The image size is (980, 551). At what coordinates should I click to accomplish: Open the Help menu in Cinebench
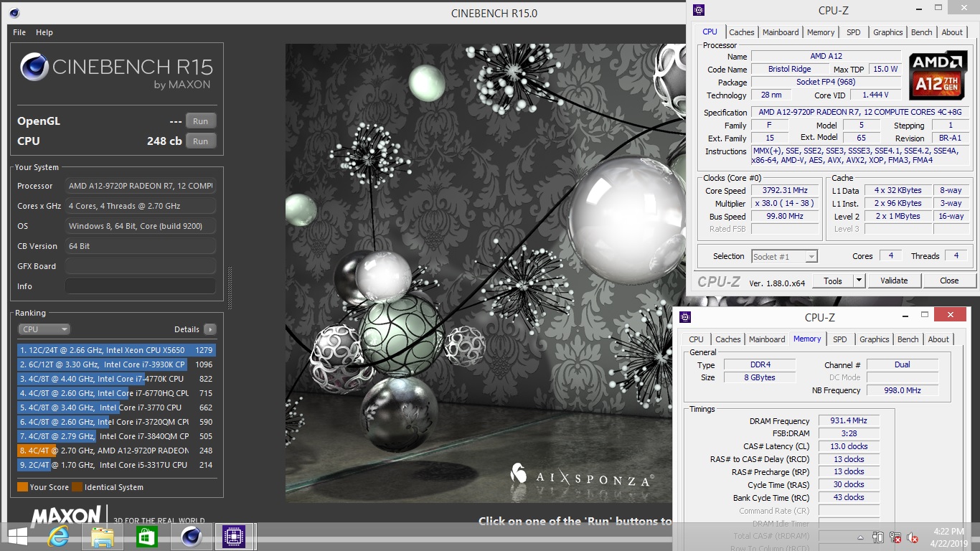coord(44,32)
